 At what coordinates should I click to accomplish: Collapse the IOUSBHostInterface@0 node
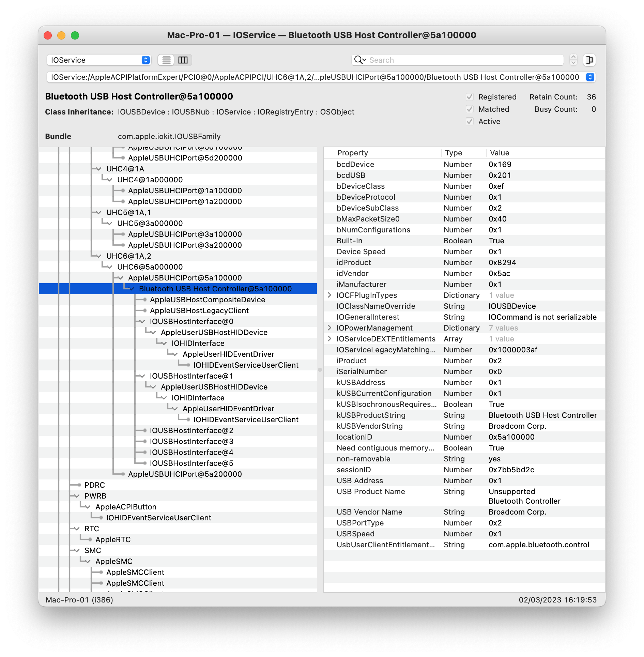142,322
